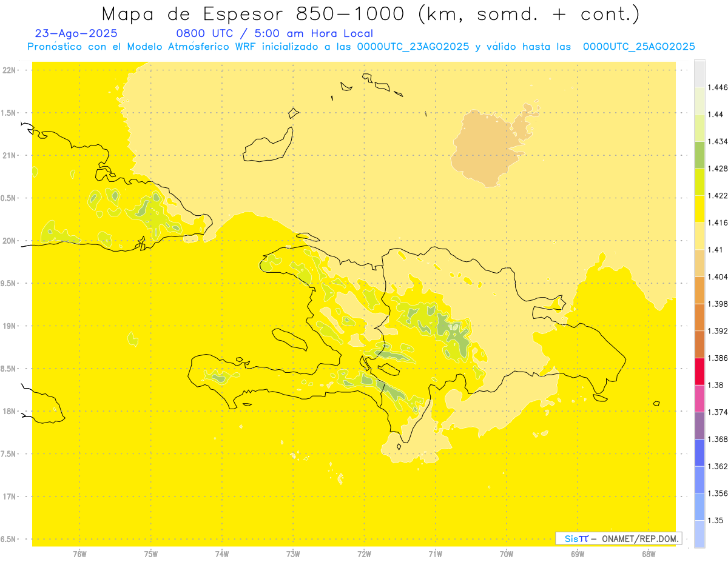Click the time label "0800 UTC / 5:00 am Hora Local"
Screen dimensions: 728x562
274,33
